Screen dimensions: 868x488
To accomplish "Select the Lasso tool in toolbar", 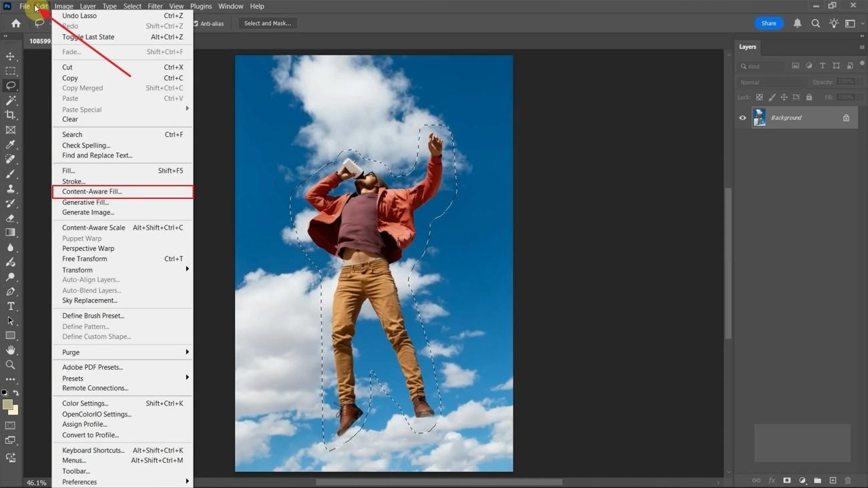I will tap(10, 85).
